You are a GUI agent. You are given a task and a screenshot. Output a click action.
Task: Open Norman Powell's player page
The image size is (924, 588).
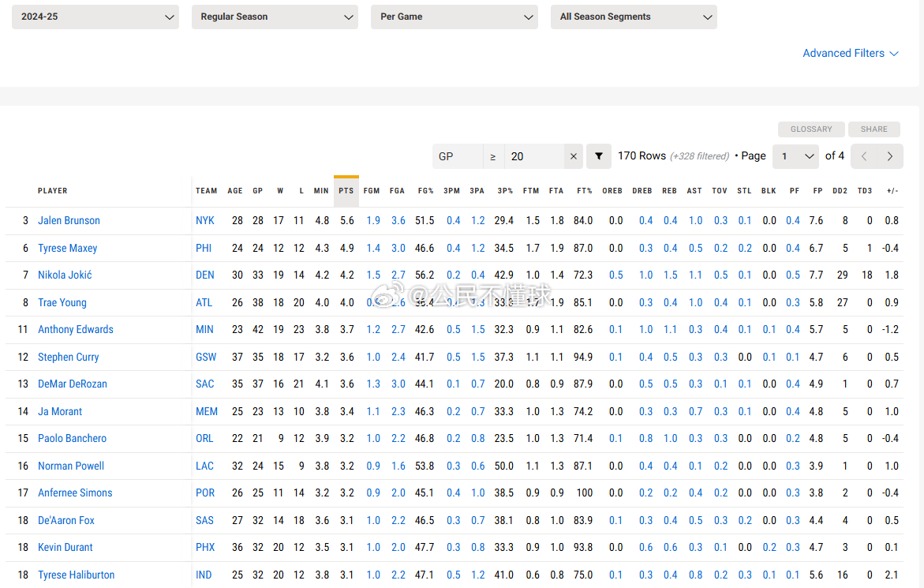[x=71, y=466]
